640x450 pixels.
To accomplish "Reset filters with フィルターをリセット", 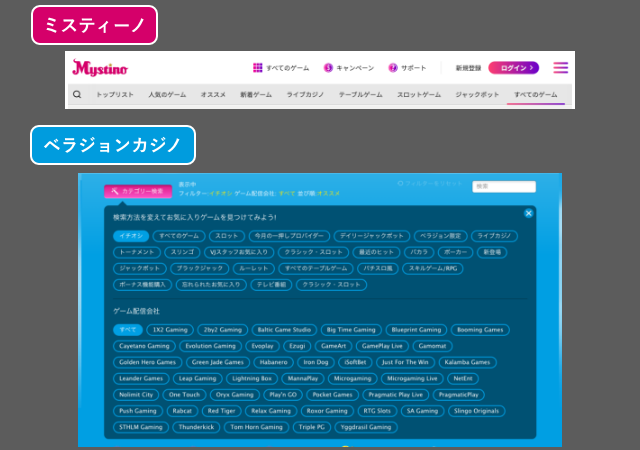I will pos(430,184).
